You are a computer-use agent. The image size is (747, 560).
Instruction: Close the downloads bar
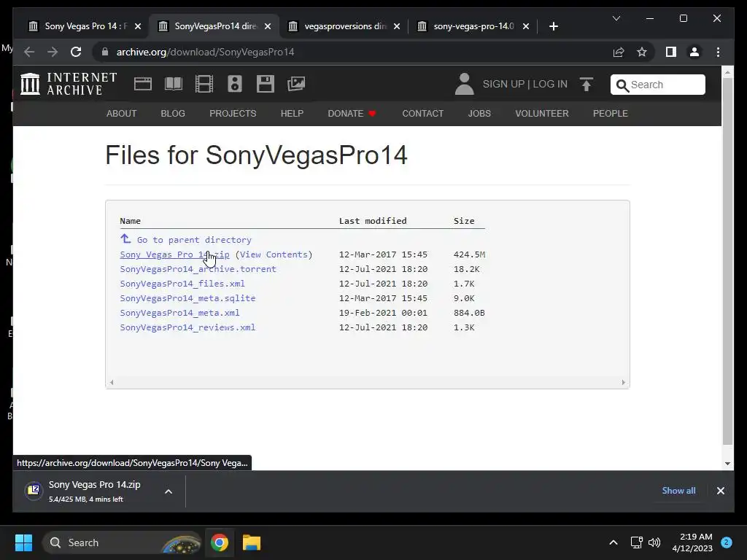720,491
